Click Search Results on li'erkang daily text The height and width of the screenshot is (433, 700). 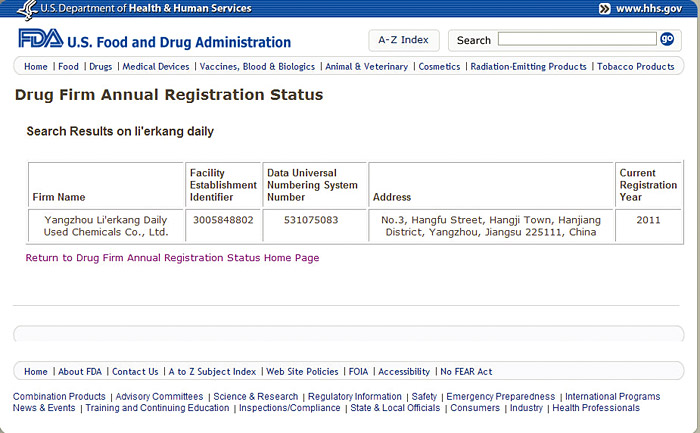tap(120, 131)
